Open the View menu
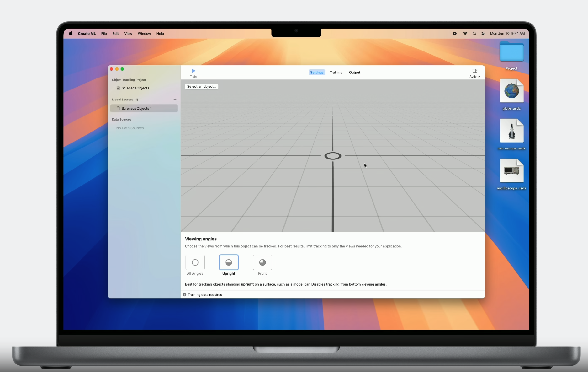Image resolution: width=588 pixels, height=372 pixels. 128,34
